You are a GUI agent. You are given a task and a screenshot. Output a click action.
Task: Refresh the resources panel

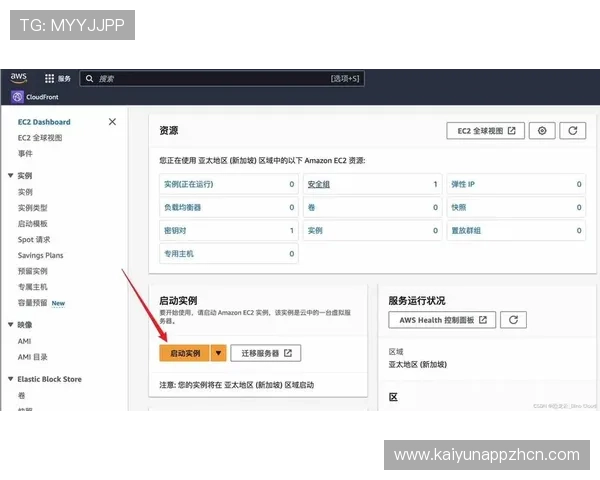572,131
